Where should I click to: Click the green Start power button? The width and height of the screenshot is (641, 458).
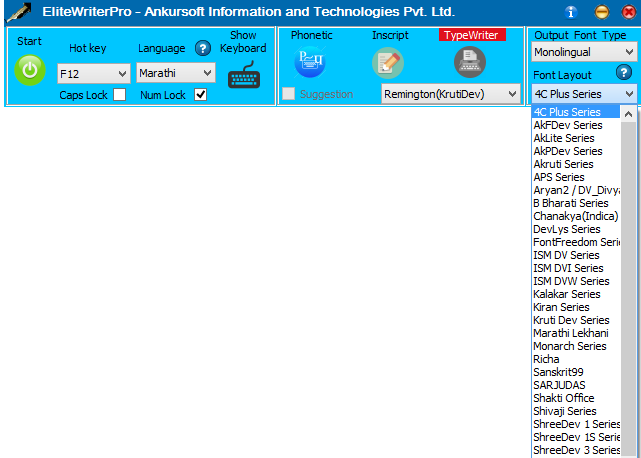[x=30, y=70]
